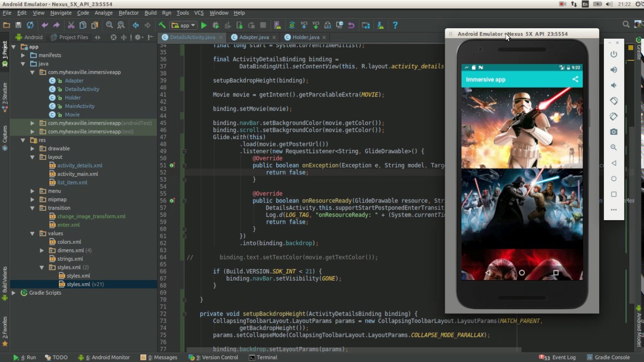Screen dimensions: 644x362
Task: Expand the drawable folder
Action: (33, 149)
